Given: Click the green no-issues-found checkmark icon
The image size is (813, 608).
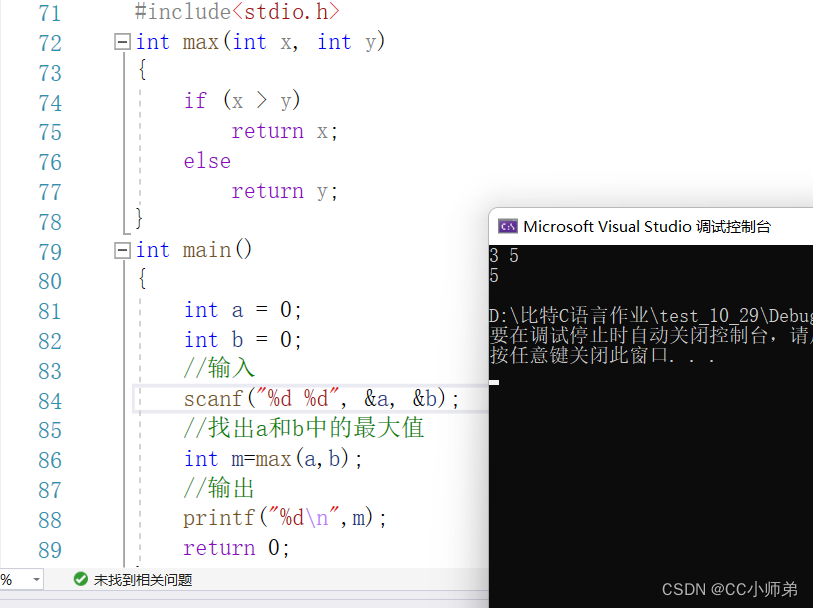Looking at the screenshot, I should [x=81, y=579].
